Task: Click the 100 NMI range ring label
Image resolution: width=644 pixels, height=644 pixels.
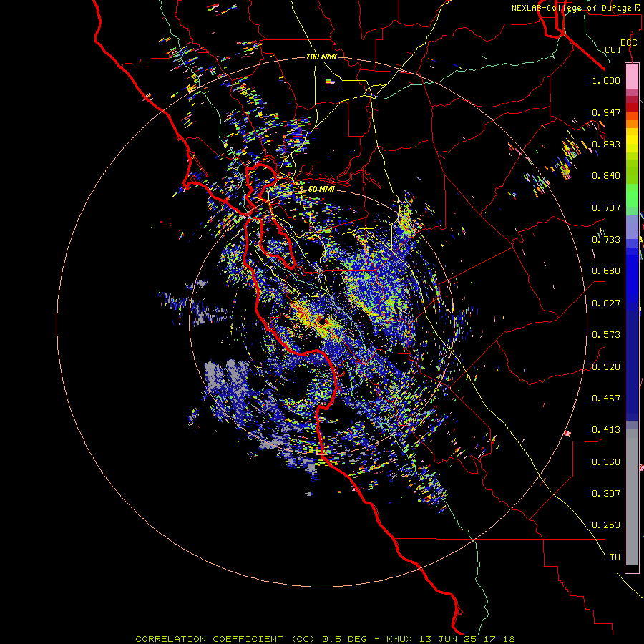Action: 321,57
